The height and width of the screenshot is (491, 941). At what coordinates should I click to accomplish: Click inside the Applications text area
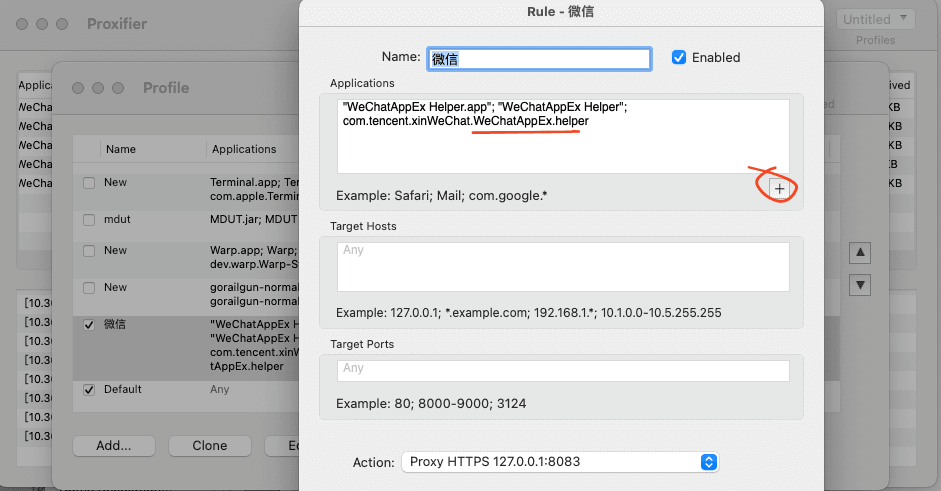pyautogui.click(x=563, y=136)
